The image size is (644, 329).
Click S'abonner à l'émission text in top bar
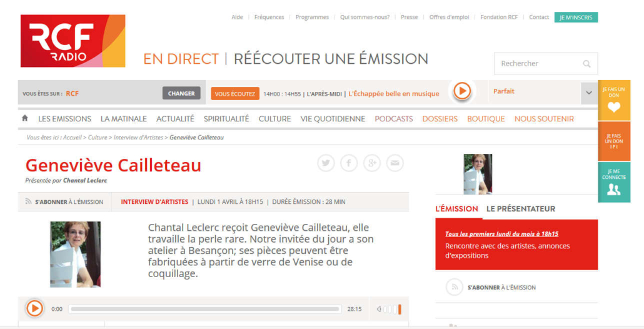point(69,202)
